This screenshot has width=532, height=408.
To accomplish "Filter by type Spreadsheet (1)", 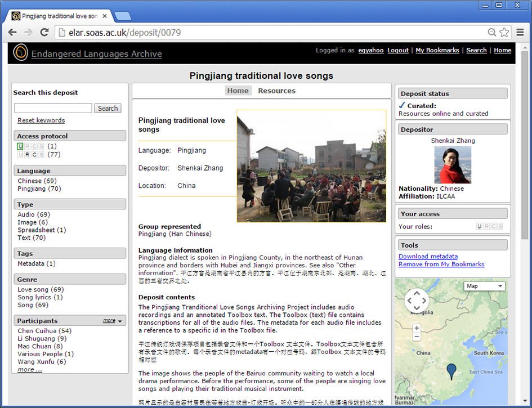I will [42, 230].
